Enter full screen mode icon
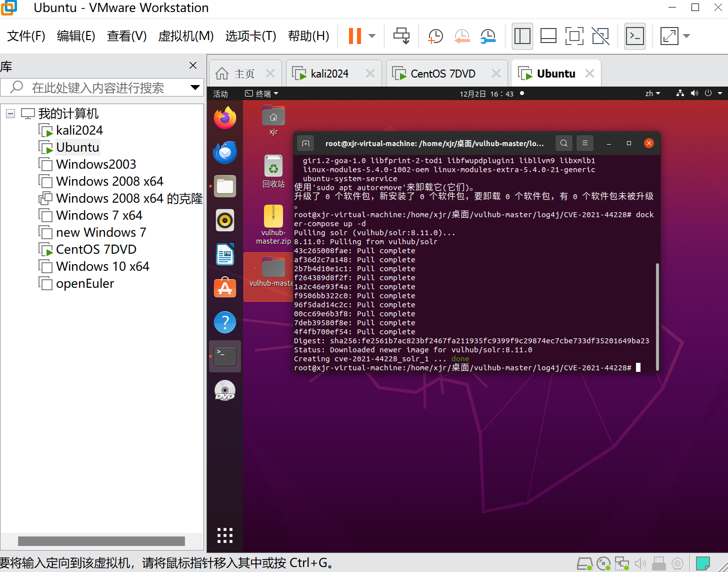Screen dimensions: 728x572 pos(574,36)
